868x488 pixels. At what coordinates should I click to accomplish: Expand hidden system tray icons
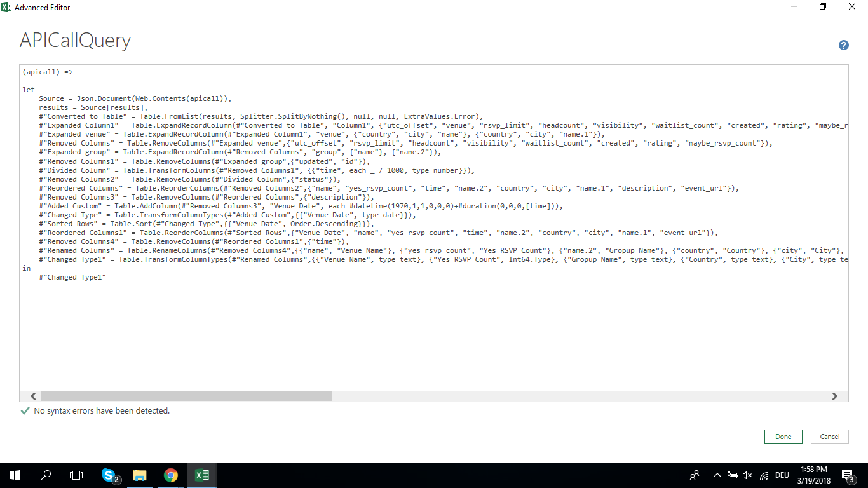(717, 475)
